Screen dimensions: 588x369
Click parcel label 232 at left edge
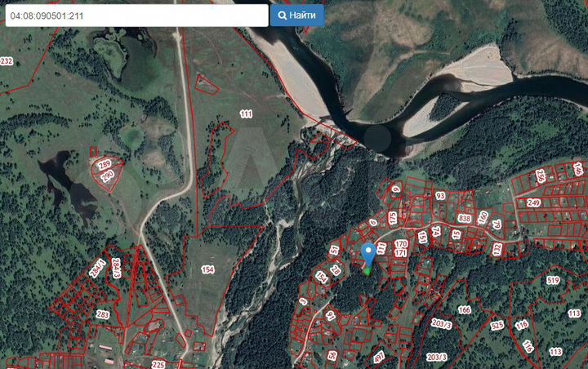click(7, 61)
